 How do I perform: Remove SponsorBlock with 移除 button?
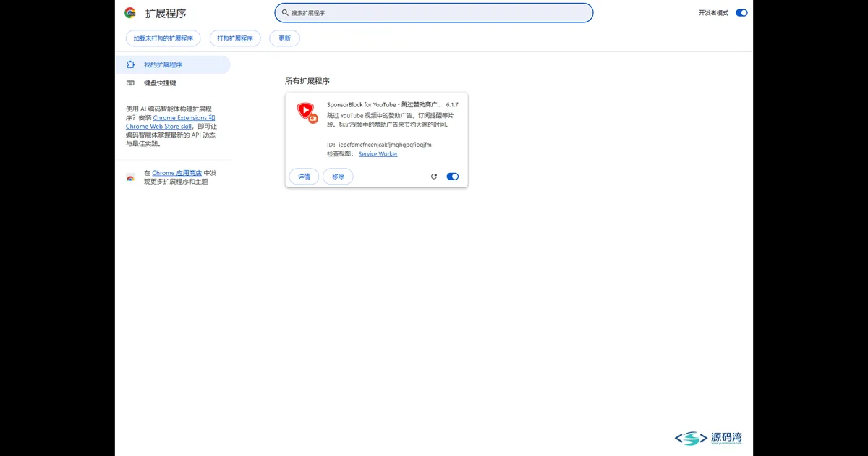339,177
